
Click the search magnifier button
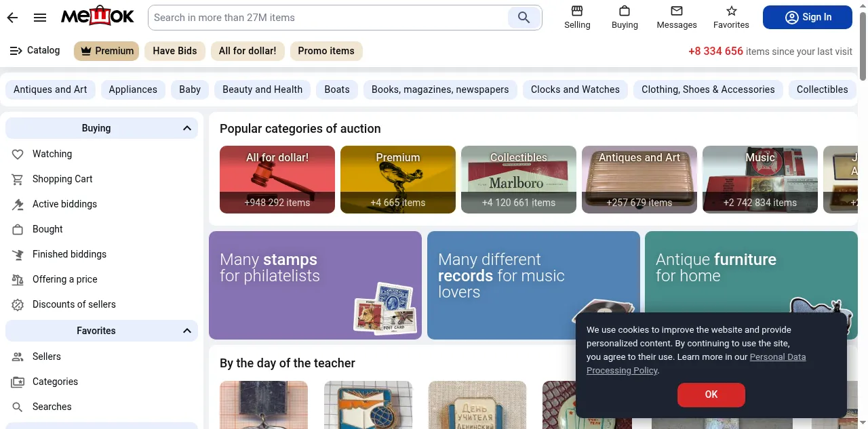pyautogui.click(x=524, y=18)
